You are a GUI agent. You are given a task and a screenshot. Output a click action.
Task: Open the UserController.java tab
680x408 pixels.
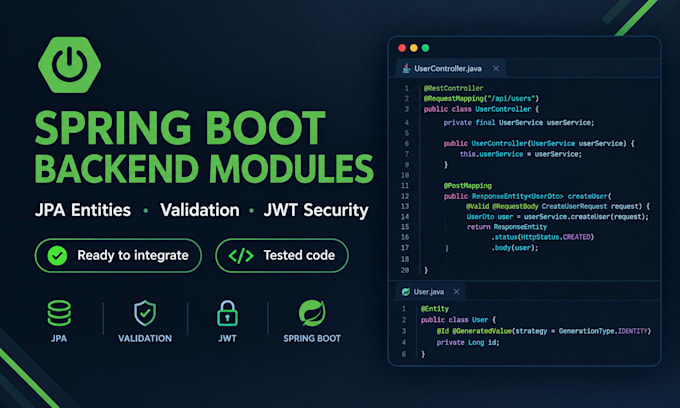click(x=451, y=69)
